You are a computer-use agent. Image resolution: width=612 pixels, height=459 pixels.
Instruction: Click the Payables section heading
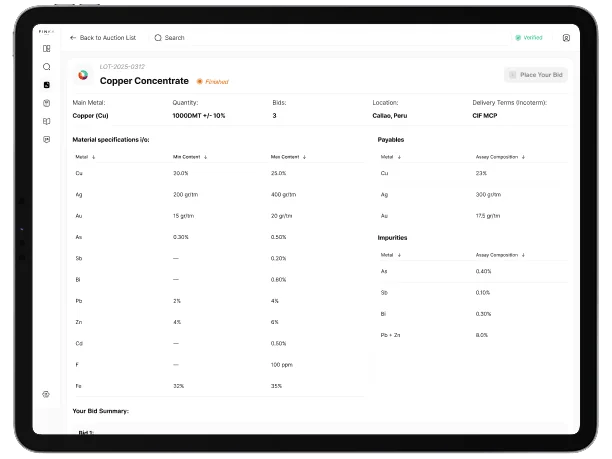pyautogui.click(x=391, y=140)
